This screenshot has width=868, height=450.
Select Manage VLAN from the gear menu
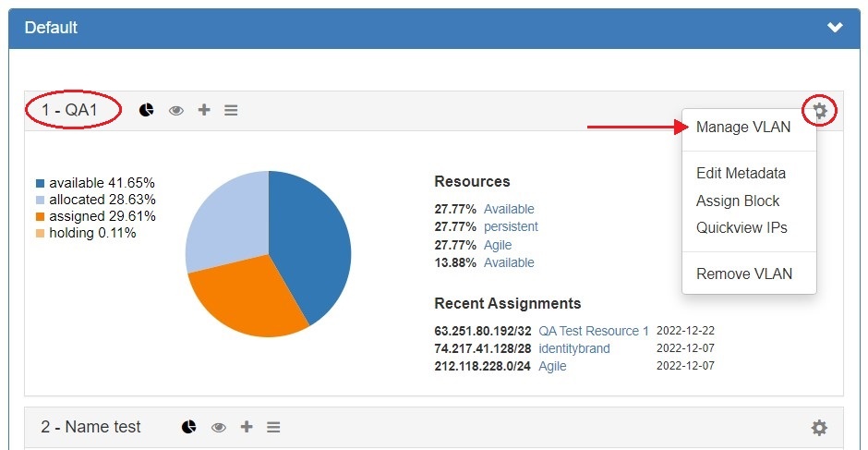743,128
